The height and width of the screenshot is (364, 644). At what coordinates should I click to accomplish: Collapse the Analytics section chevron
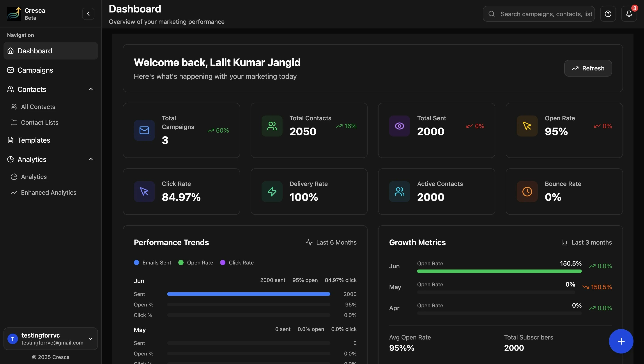(x=91, y=159)
